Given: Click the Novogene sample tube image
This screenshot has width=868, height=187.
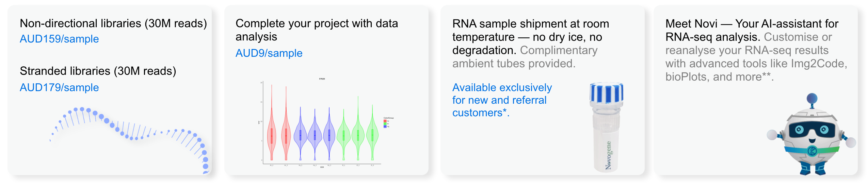Looking at the screenshot, I should tap(607, 127).
